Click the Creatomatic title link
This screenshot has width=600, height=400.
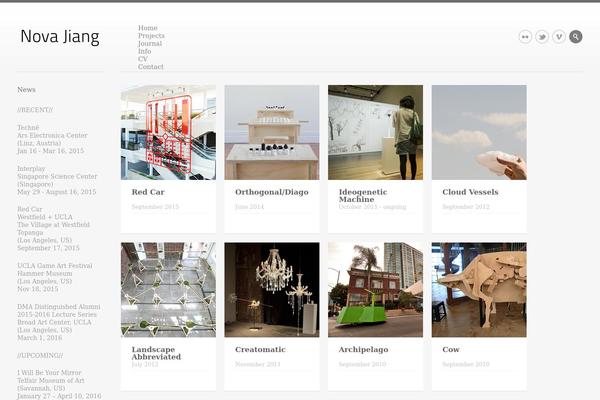pos(260,349)
